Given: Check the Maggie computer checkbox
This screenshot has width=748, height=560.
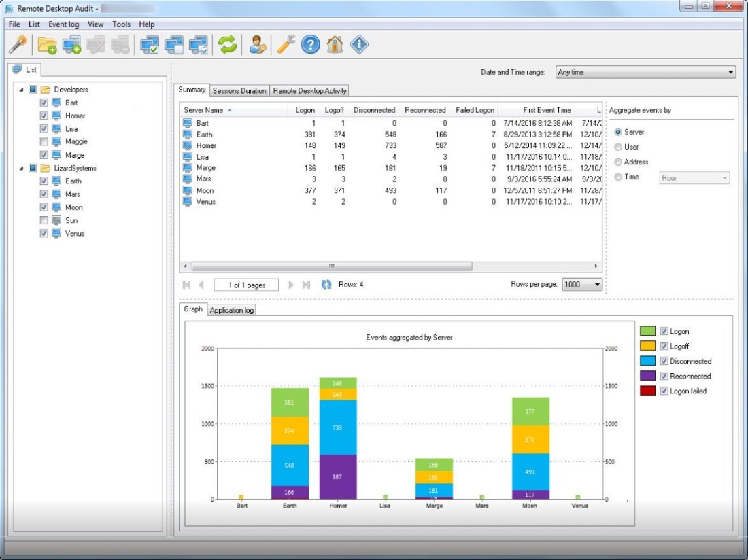Looking at the screenshot, I should (x=44, y=142).
